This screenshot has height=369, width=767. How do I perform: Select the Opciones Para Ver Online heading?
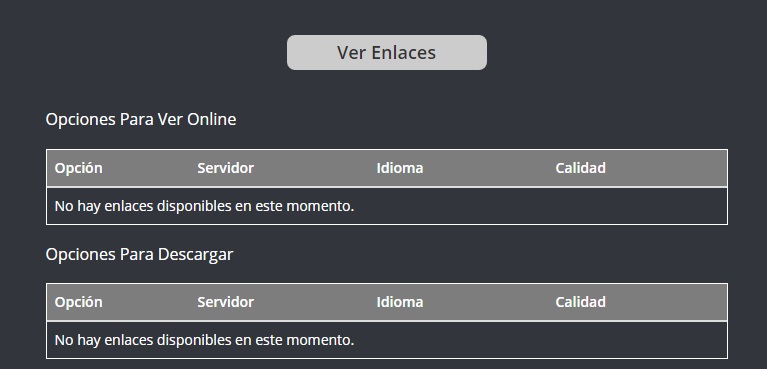coord(141,119)
